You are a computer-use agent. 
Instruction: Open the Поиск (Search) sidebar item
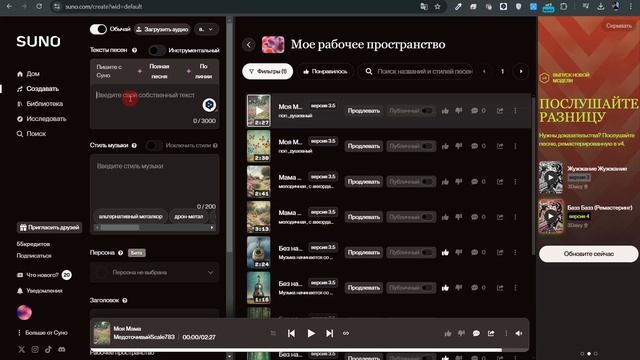(x=31, y=133)
